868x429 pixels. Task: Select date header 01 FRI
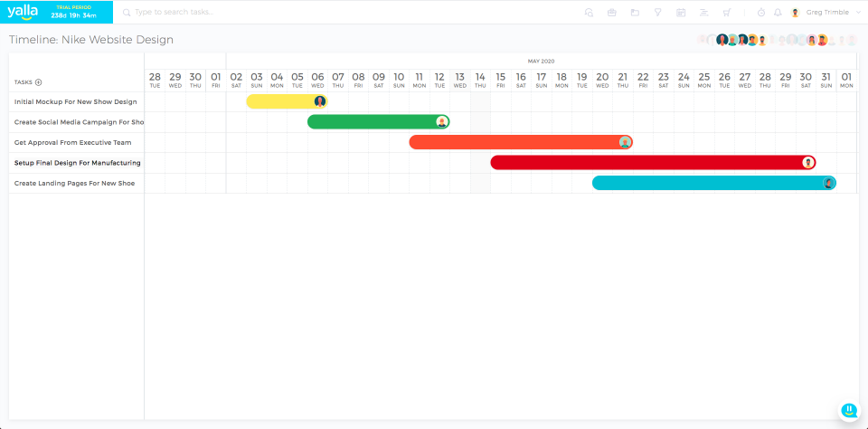click(x=216, y=80)
